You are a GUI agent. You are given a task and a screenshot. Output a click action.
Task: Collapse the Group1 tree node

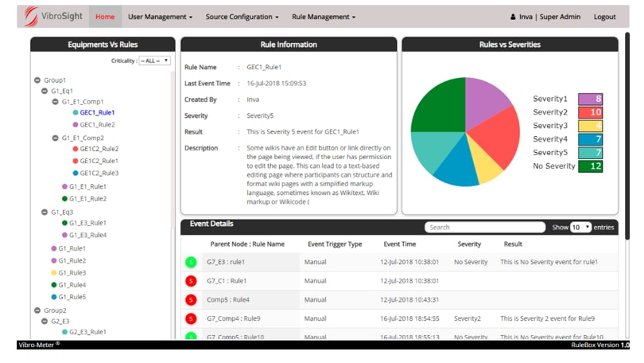pos(37,80)
